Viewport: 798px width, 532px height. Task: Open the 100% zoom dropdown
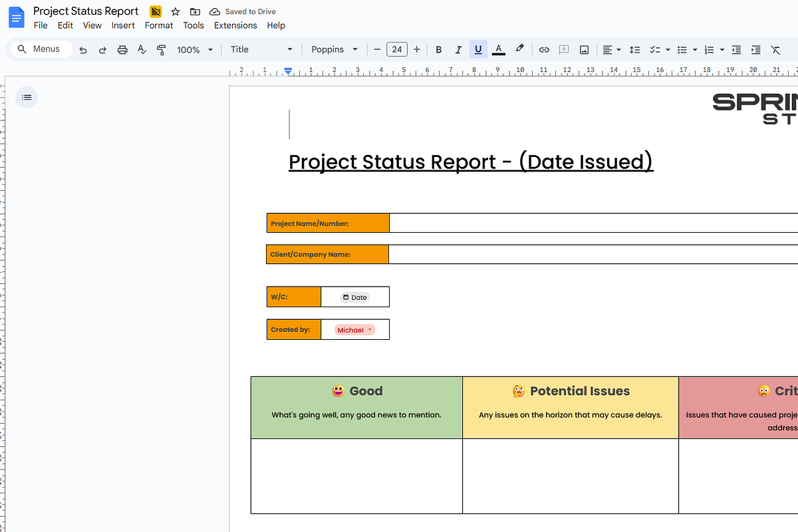pyautogui.click(x=195, y=50)
